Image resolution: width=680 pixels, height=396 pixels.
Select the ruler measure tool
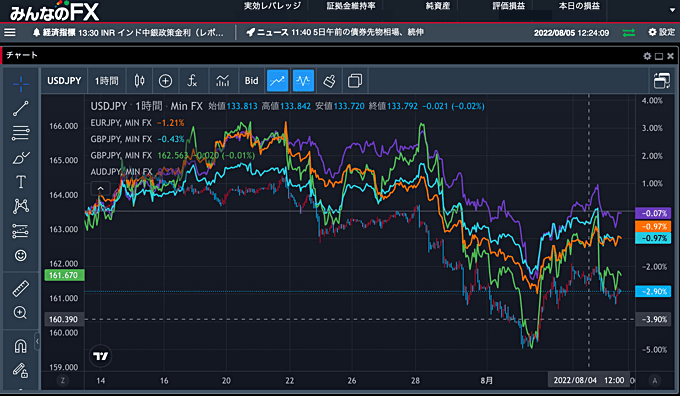coord(20,288)
